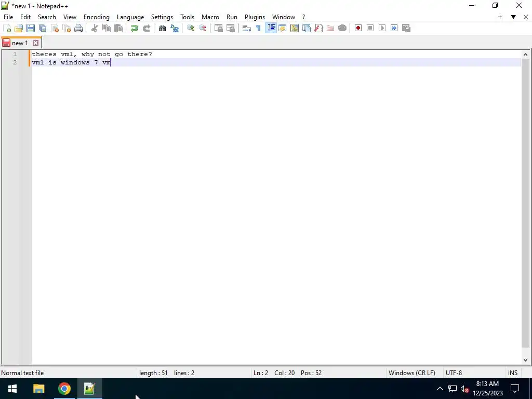Open the Window menu
532x399 pixels.
(x=284, y=17)
